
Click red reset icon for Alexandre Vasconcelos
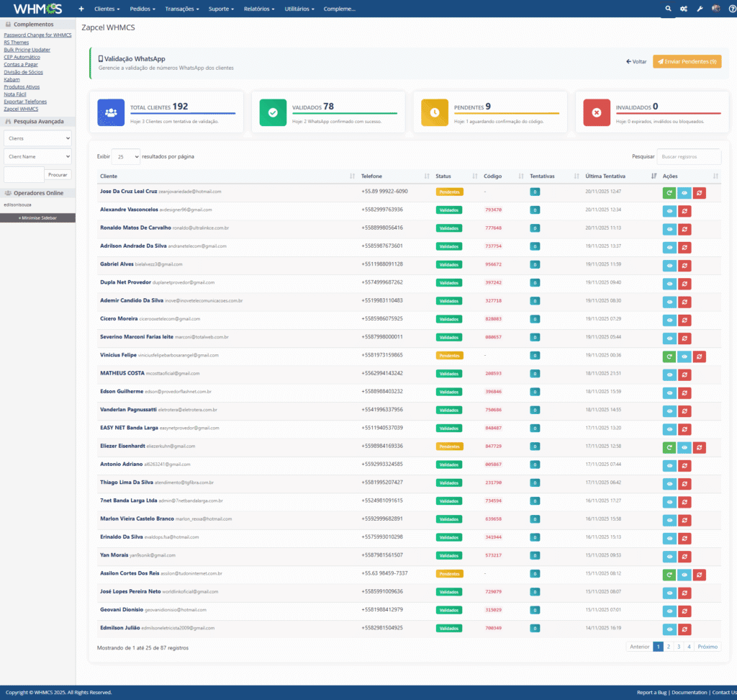[x=684, y=210]
